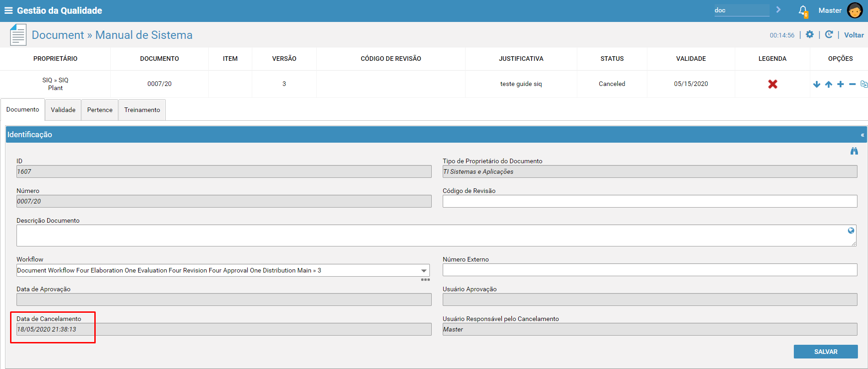The height and width of the screenshot is (369, 868).
Task: Click the Voltar link
Action: pos(854,35)
